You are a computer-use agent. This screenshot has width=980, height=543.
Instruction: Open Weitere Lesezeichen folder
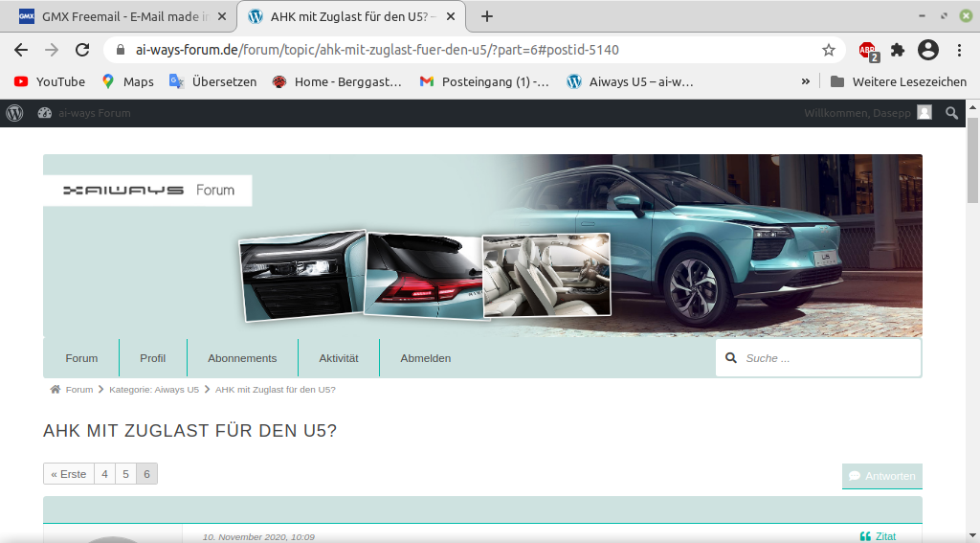pyautogui.click(x=898, y=82)
